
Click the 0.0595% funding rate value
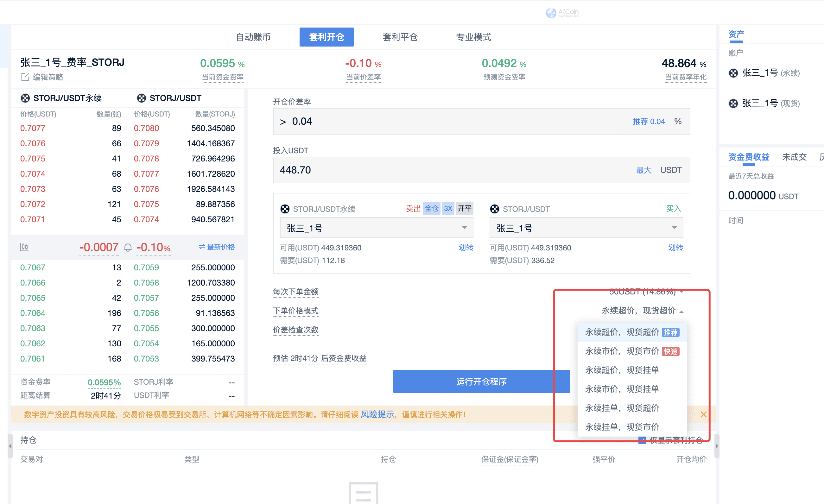(x=104, y=382)
